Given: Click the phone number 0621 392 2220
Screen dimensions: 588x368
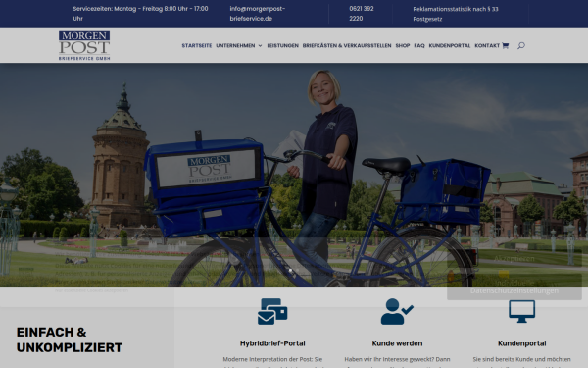Looking at the screenshot, I should coord(361,14).
